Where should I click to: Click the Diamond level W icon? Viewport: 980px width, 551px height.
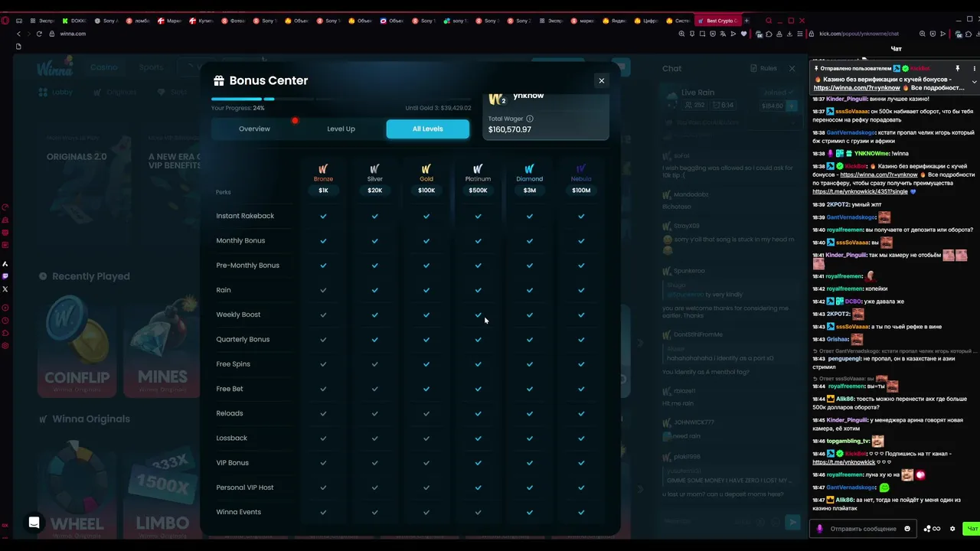click(x=529, y=168)
